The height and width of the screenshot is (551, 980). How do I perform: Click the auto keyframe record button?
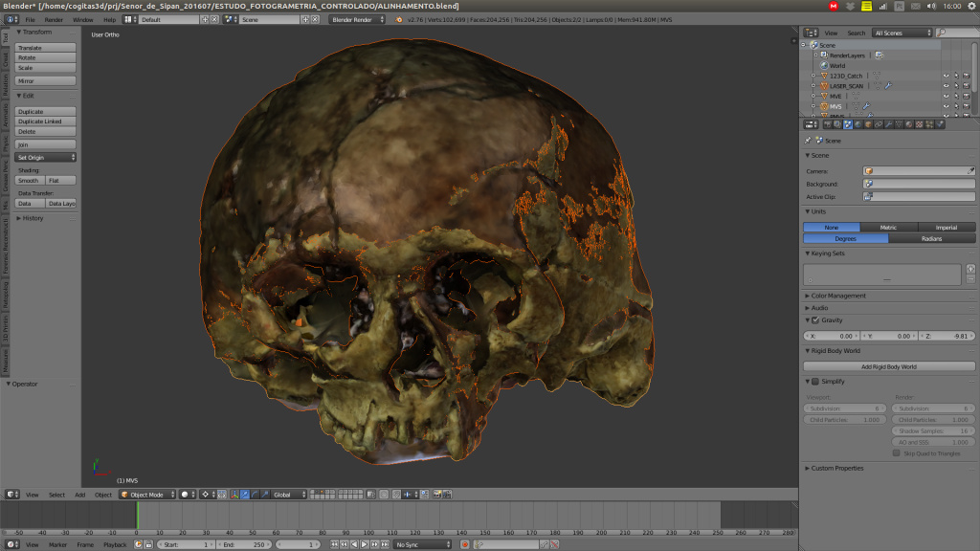point(465,544)
